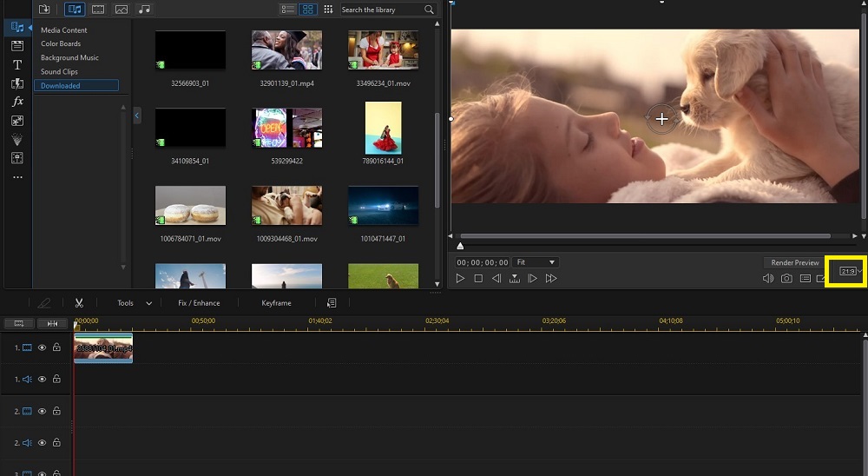This screenshot has height=476, width=868.
Task: Switch library to details list view
Action: click(x=288, y=10)
